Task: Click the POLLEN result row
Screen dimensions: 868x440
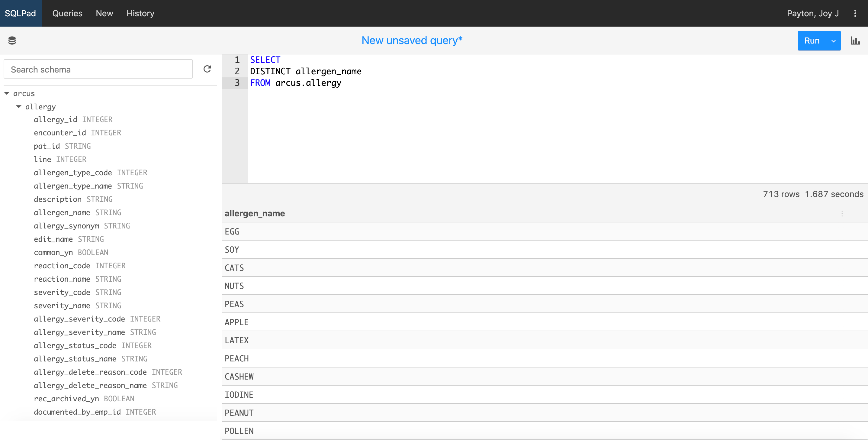Action: pos(545,431)
